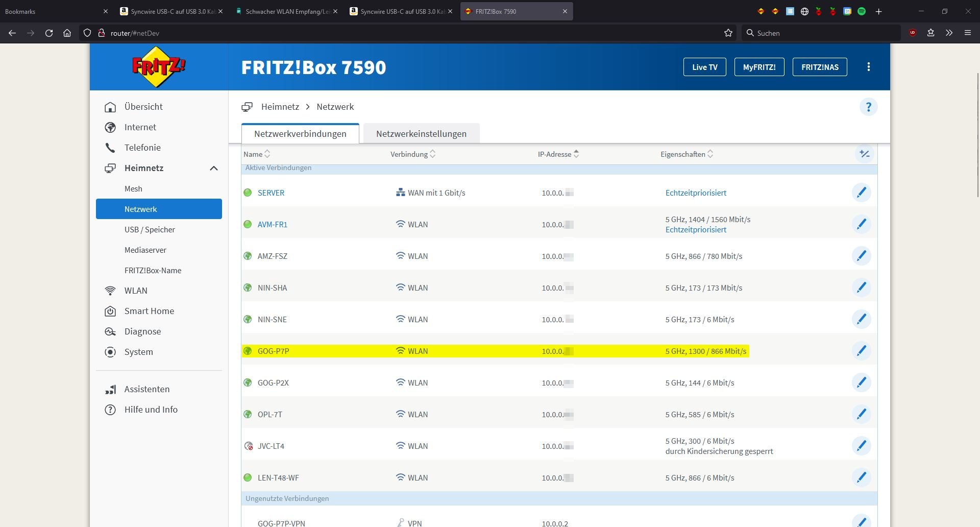Open the three-dot menu in header
Image resolution: width=980 pixels, height=527 pixels.
pyautogui.click(x=868, y=67)
